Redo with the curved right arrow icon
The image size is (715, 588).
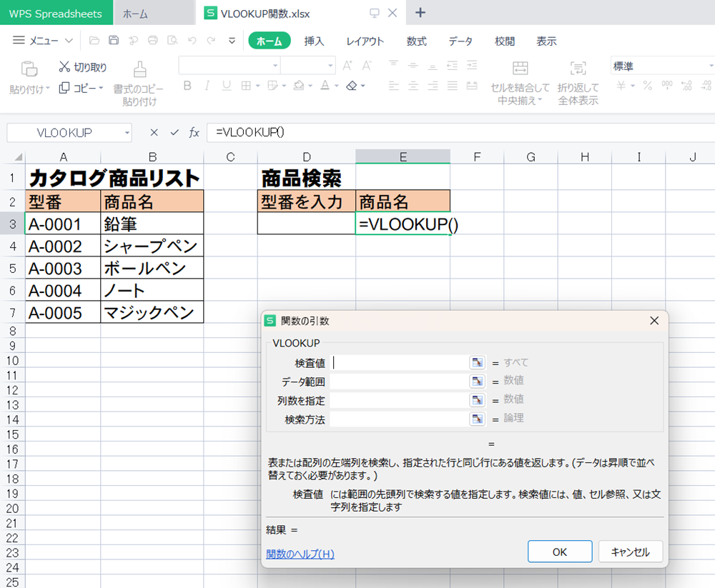pos(211,41)
